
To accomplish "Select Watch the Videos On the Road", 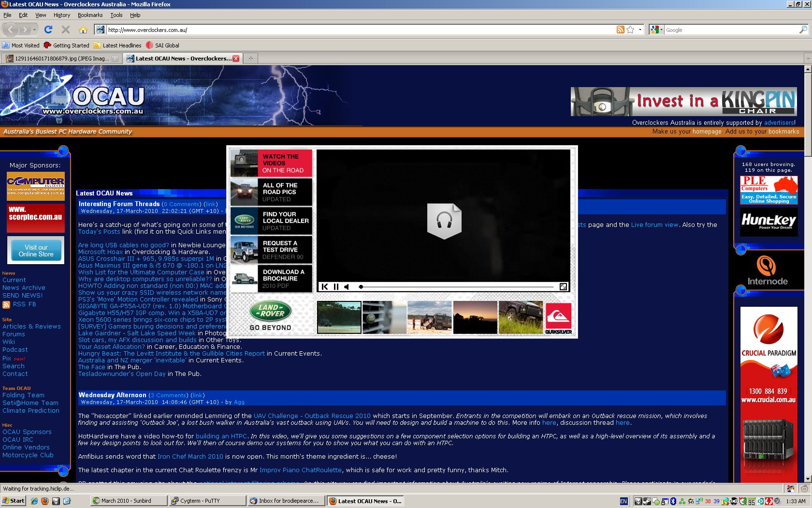I will click(x=271, y=163).
